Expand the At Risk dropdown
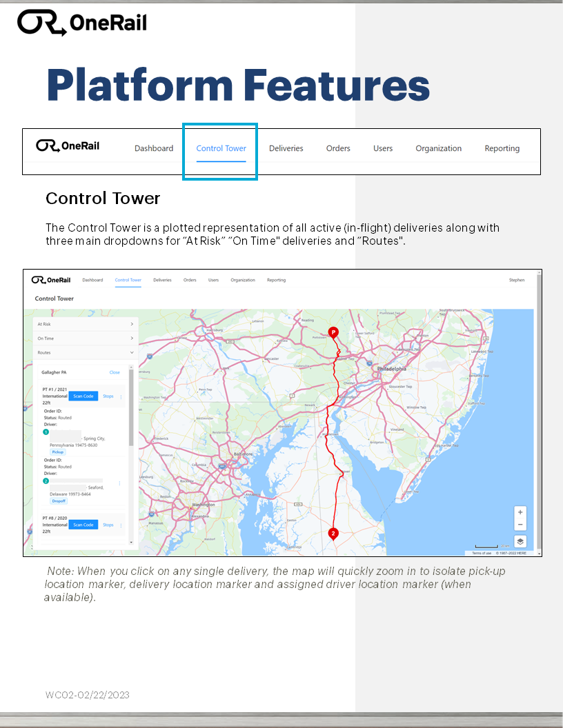The image size is (563, 728). click(x=86, y=324)
